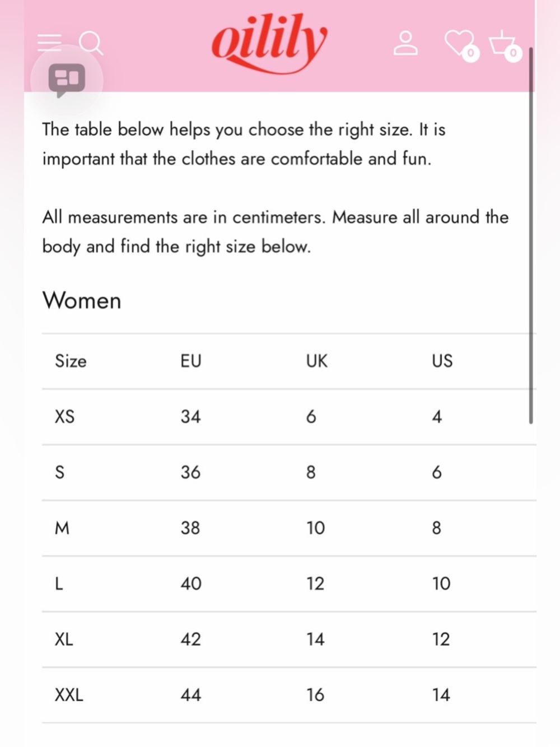
Task: Open the chat widget bubble
Action: tap(67, 79)
